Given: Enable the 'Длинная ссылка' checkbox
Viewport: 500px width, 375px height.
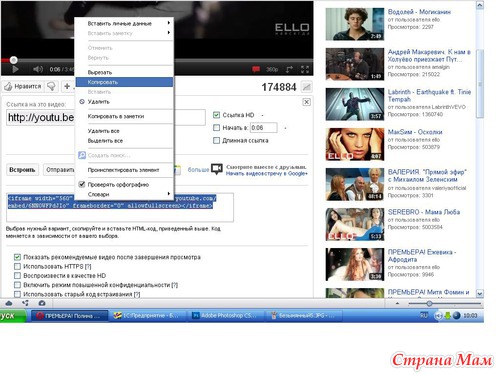Looking at the screenshot, I should pos(217,140).
